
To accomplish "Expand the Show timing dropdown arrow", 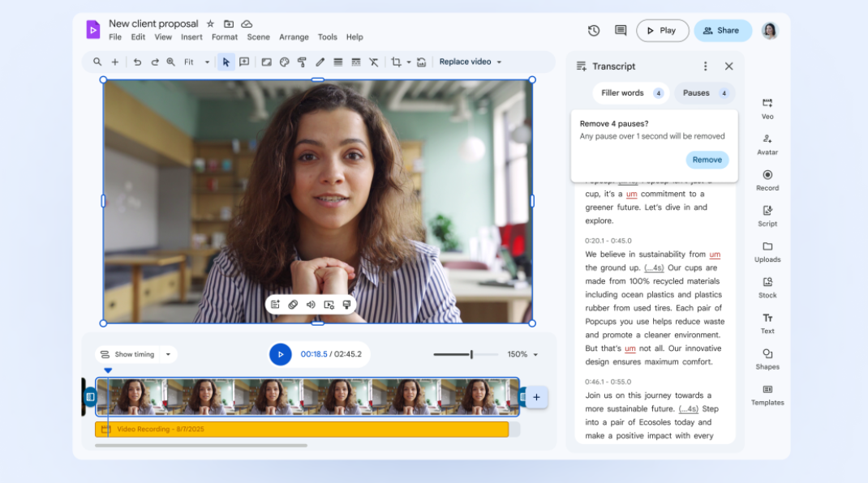I will pyautogui.click(x=168, y=354).
